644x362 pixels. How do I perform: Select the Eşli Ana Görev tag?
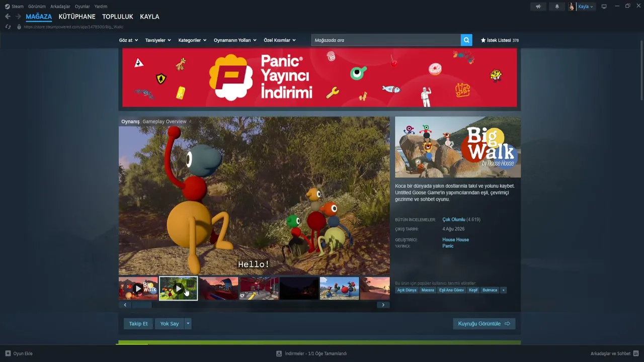(451, 290)
